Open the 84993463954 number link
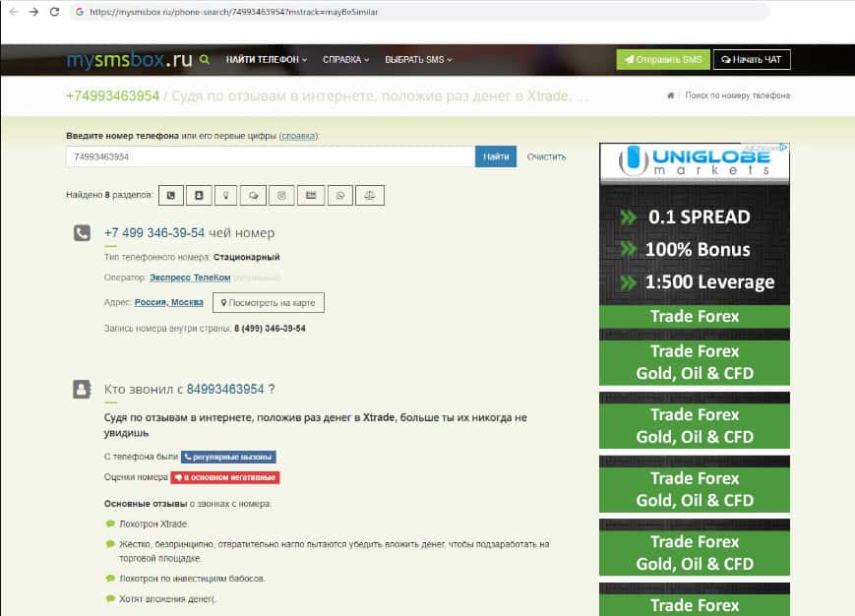Screen dimensions: 855x616 pos(225,390)
